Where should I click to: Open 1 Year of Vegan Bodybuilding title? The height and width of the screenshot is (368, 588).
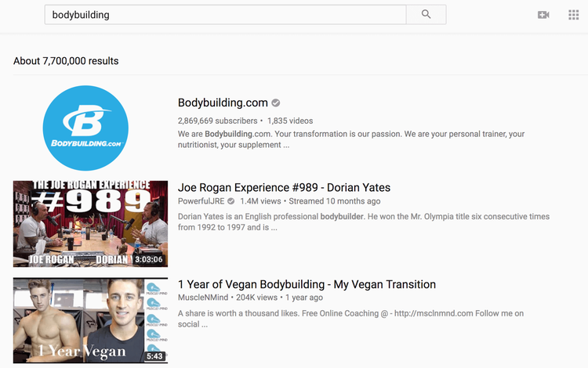(x=307, y=284)
